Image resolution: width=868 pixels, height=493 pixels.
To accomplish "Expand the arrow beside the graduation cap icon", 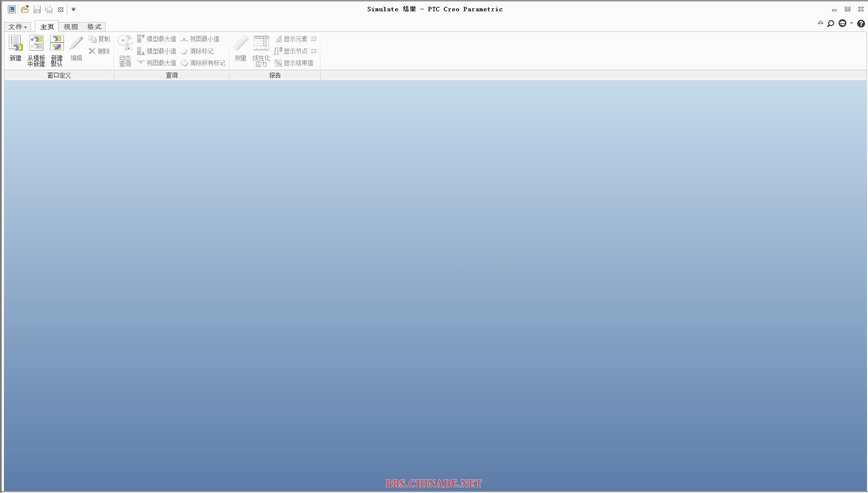I will pyautogui.click(x=852, y=24).
